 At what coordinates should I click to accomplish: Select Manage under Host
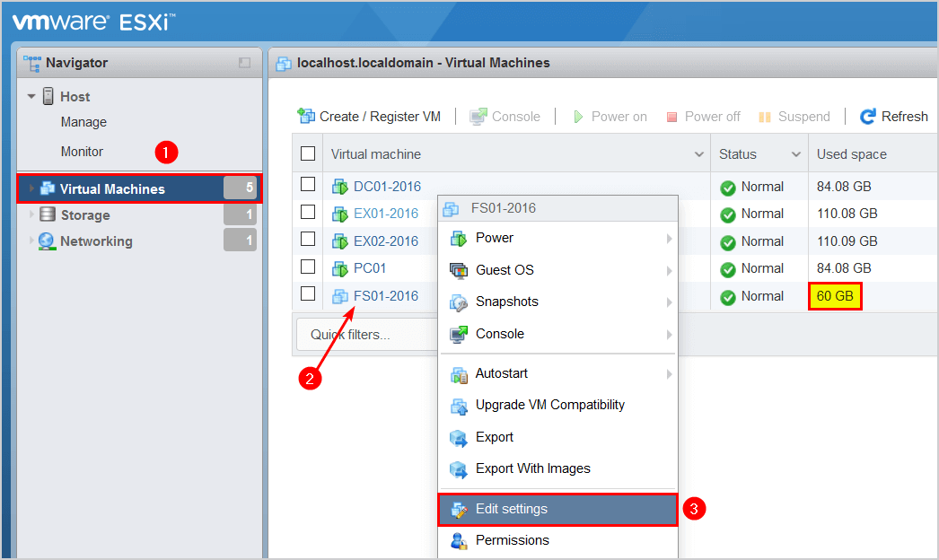(83, 122)
